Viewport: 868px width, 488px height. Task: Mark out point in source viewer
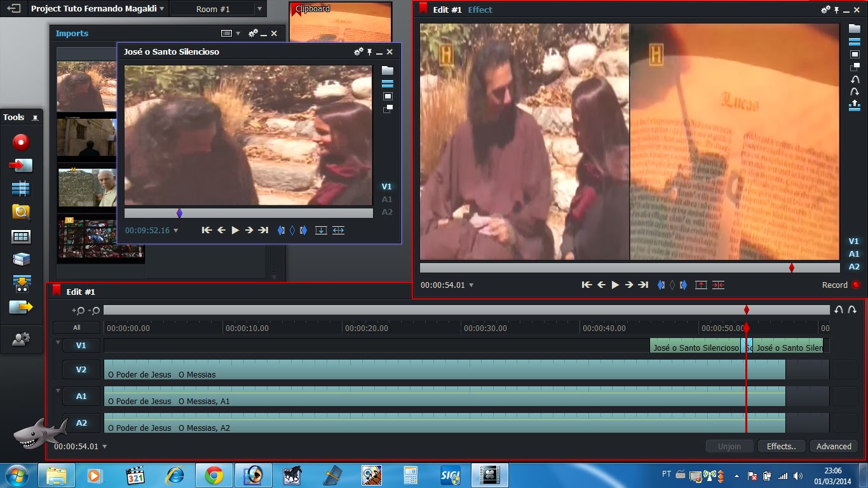[303, 230]
